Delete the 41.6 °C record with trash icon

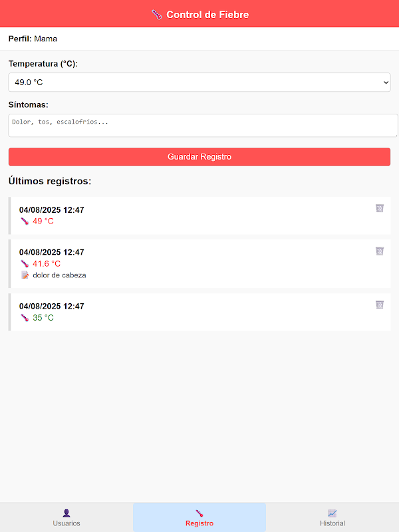coord(379,251)
